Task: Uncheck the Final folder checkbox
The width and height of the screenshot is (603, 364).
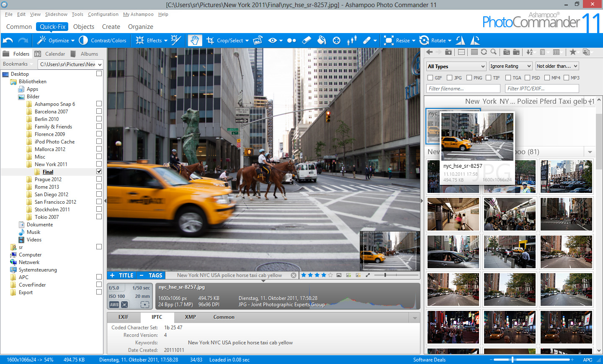Action: (99, 172)
